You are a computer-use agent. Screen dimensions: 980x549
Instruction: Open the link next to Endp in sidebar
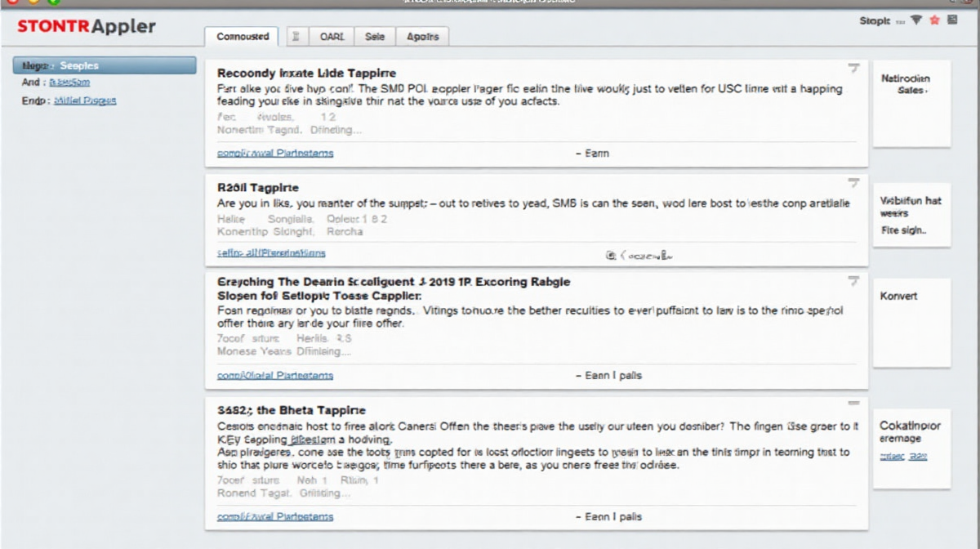pos(85,100)
